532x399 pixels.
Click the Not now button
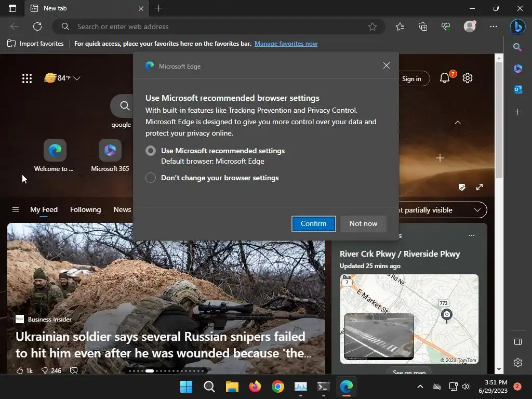coord(363,223)
